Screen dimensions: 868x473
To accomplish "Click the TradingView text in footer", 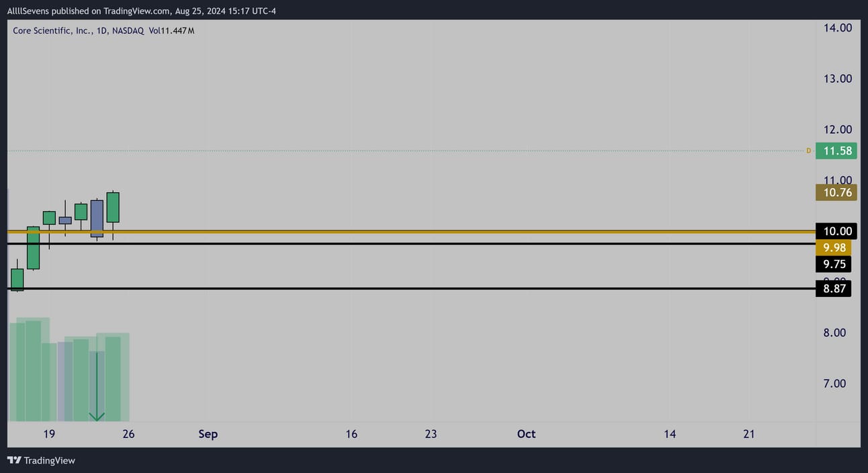I will tap(49, 460).
